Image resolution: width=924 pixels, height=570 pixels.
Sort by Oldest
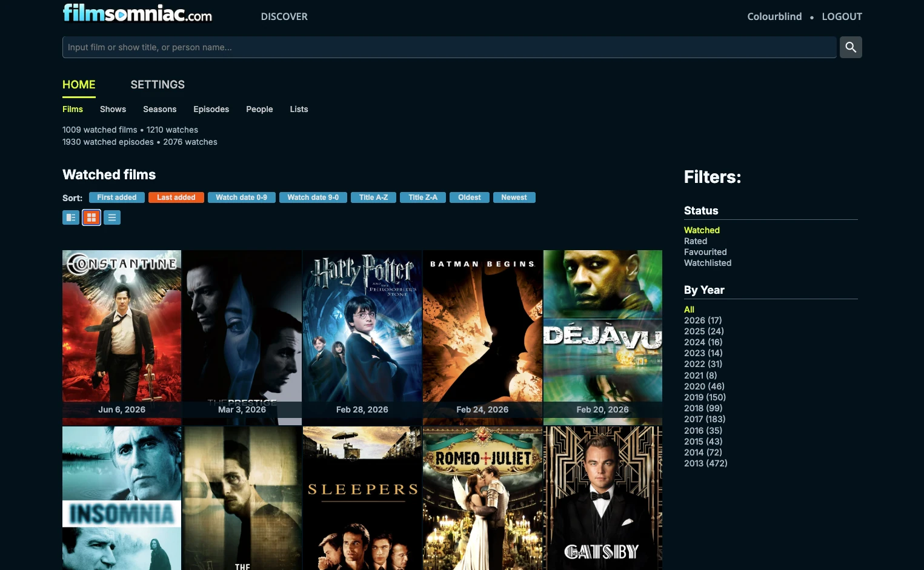(x=470, y=197)
